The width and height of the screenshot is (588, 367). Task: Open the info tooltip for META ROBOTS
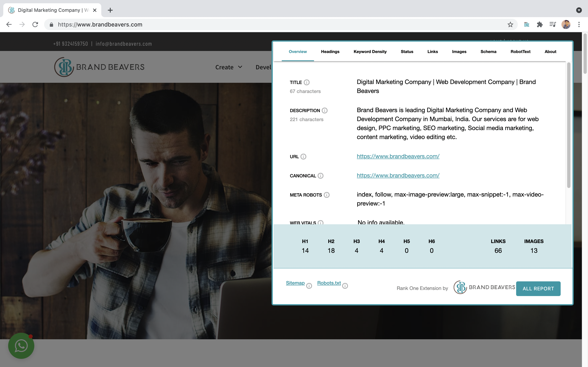coord(327,195)
